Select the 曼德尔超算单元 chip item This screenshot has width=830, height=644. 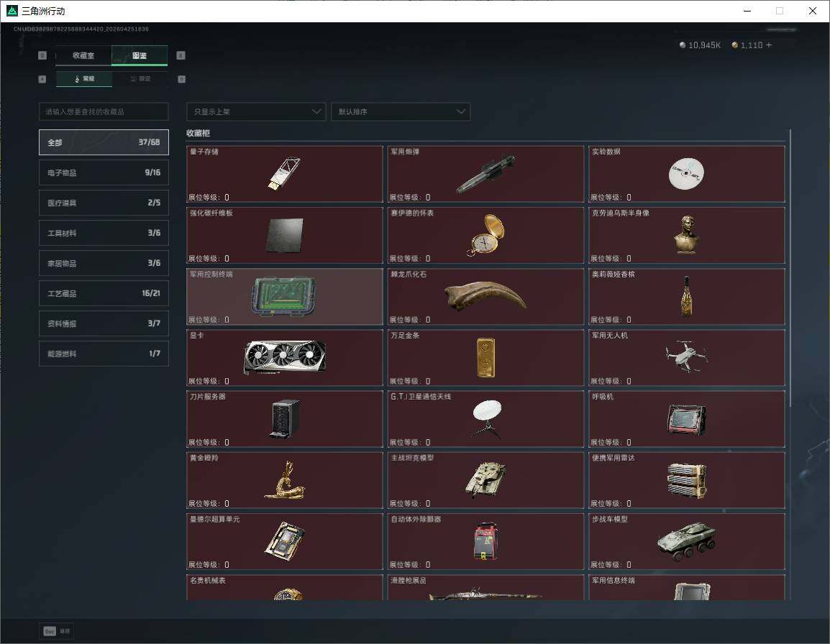[x=285, y=541]
